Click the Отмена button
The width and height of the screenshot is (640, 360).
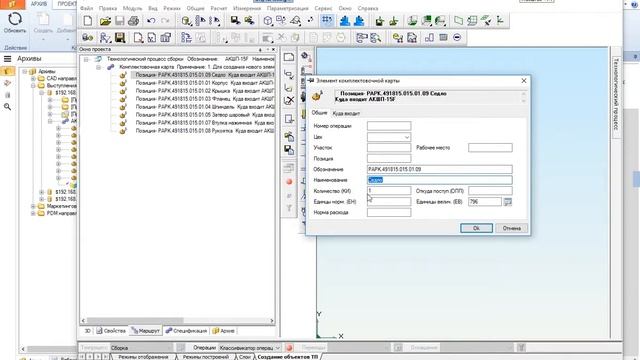tap(511, 228)
